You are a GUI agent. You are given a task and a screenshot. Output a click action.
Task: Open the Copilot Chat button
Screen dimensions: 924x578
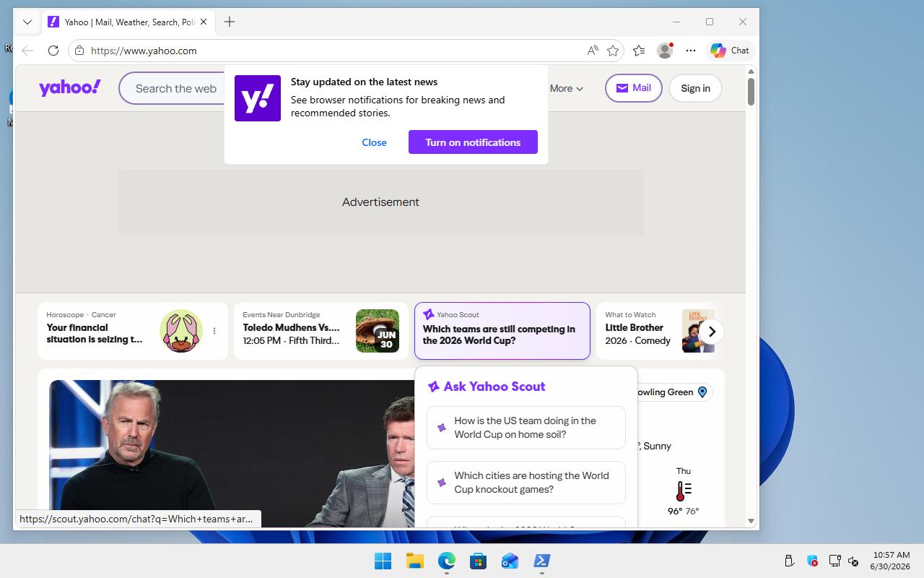(730, 51)
